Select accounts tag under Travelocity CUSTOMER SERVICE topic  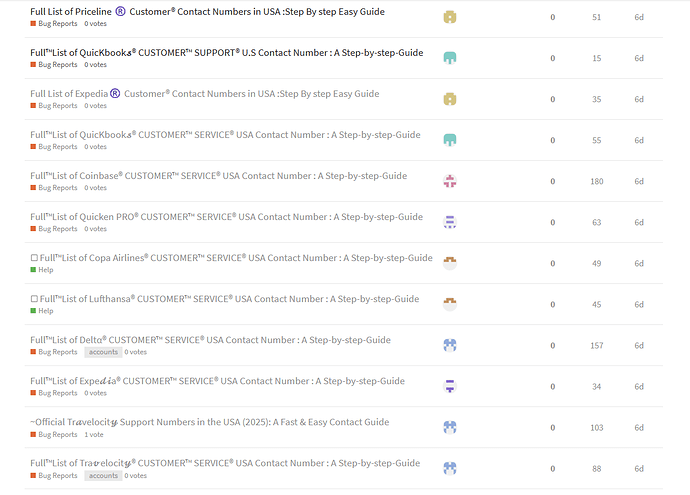point(103,475)
